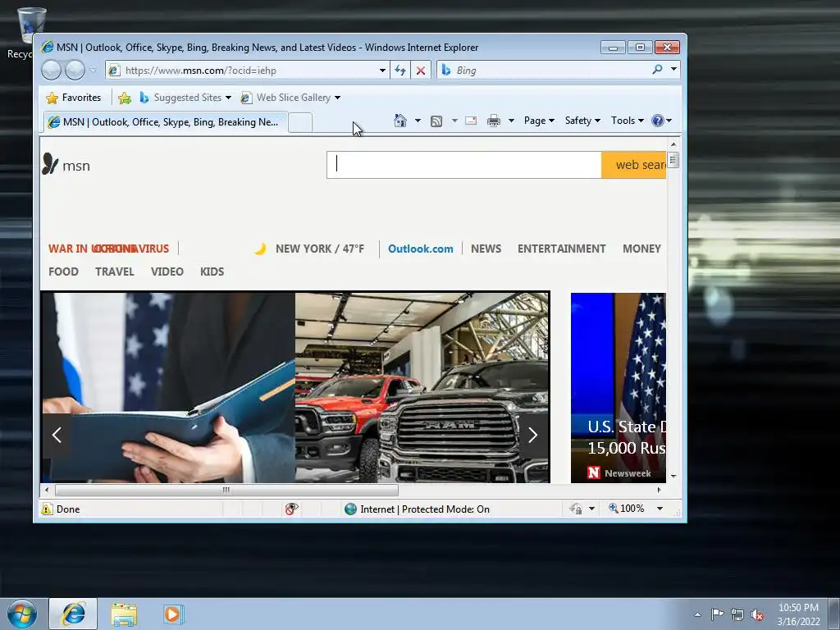Open the U.S. State Department Newsweek story
The width and height of the screenshot is (840, 630).
(x=619, y=387)
